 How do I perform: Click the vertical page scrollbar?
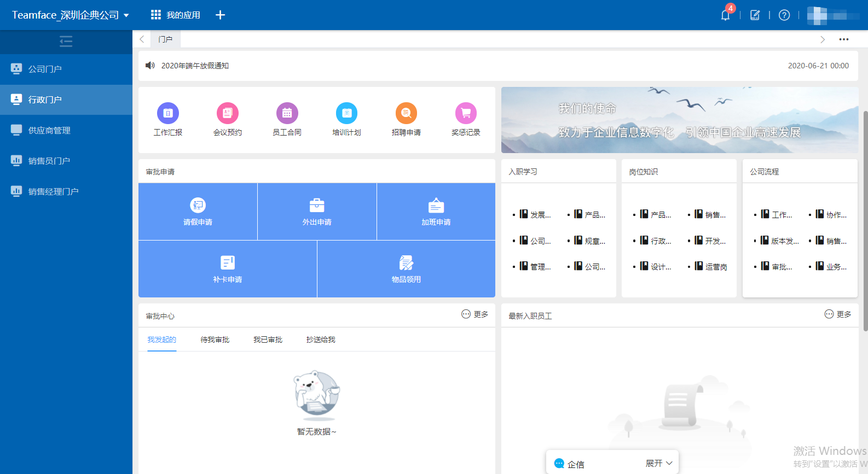tap(865, 219)
